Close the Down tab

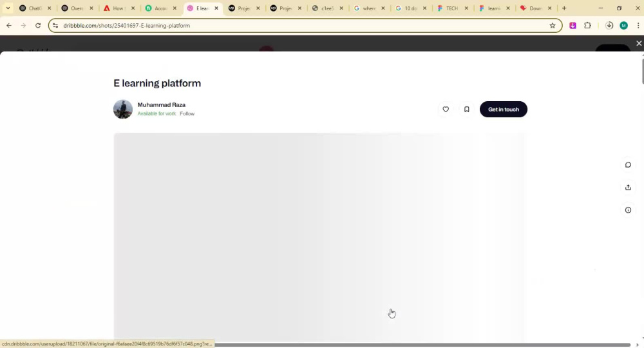[x=549, y=8]
